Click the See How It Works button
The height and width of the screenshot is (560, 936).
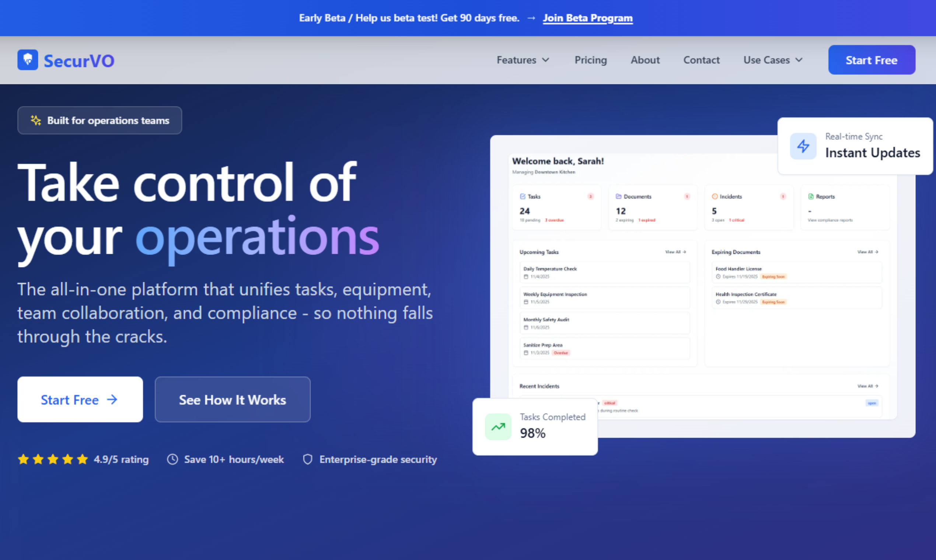tap(232, 400)
